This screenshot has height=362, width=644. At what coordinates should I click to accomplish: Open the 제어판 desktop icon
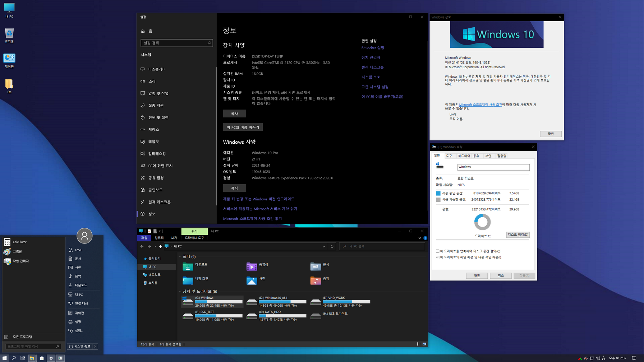click(9, 61)
